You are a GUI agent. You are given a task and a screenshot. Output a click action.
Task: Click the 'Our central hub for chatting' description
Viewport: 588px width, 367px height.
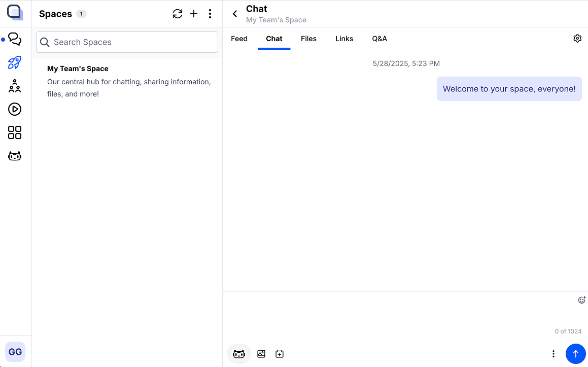point(129,88)
